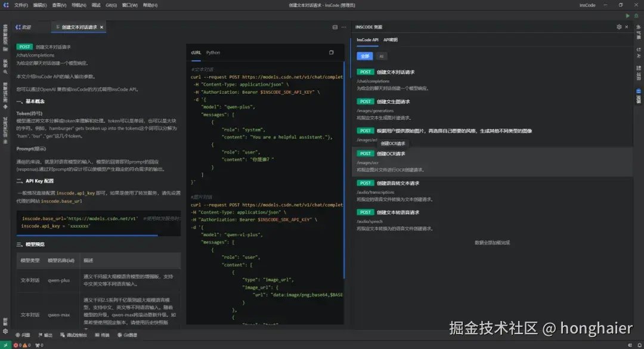Click the green Run play icon
Screen dimensions: 644x349
pyautogui.click(x=627, y=16)
